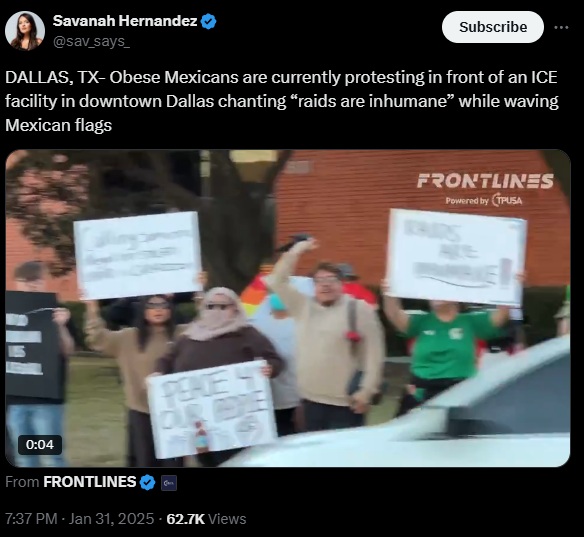Click the protest sign at video top-left
This screenshot has height=537, width=584.
click(137, 255)
